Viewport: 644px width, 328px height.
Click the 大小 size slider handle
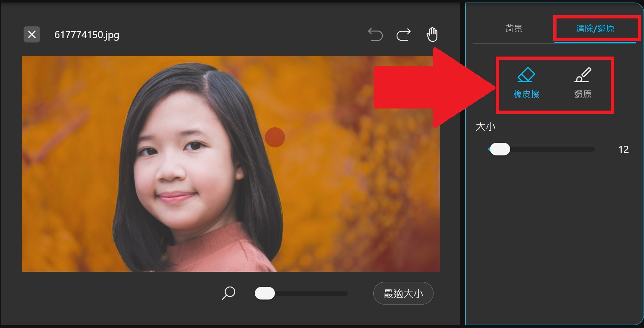499,149
